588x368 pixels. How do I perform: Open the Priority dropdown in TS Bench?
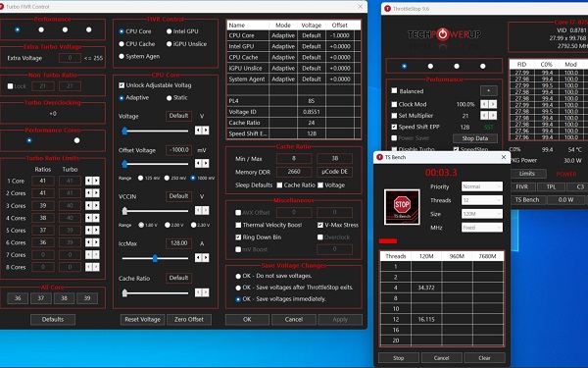pos(481,186)
